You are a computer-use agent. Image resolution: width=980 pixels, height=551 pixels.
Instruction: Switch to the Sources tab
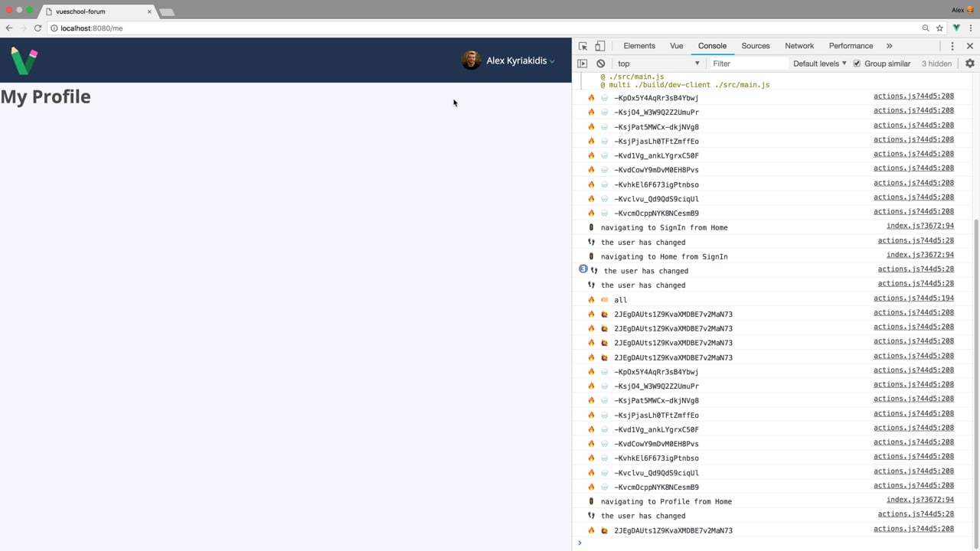[756, 46]
